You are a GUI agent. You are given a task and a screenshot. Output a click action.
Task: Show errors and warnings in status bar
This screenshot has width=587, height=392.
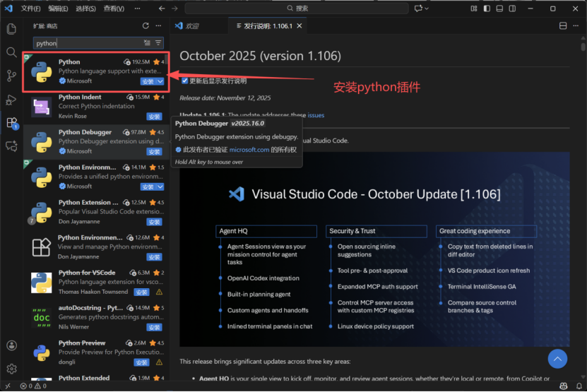click(x=33, y=386)
